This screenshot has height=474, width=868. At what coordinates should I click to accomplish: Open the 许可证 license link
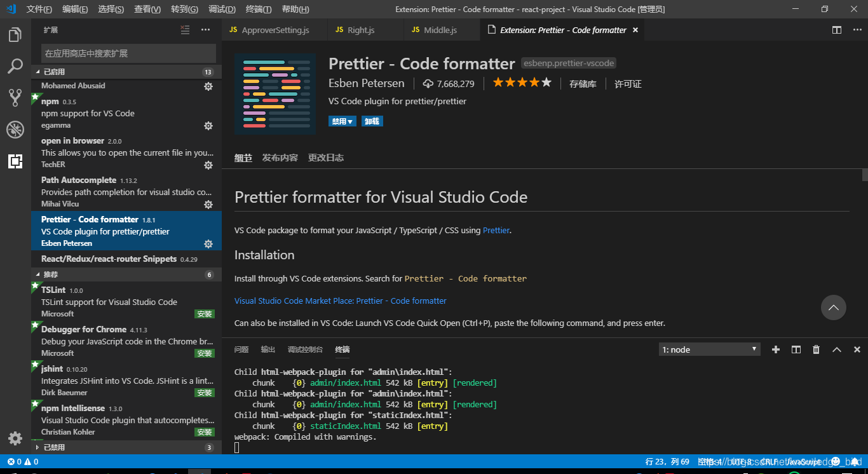628,84
